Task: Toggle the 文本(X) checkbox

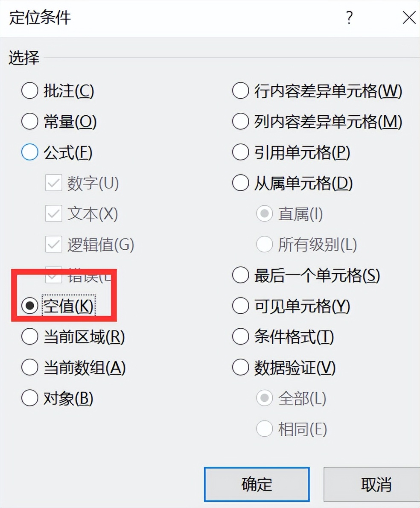Action: click(54, 214)
